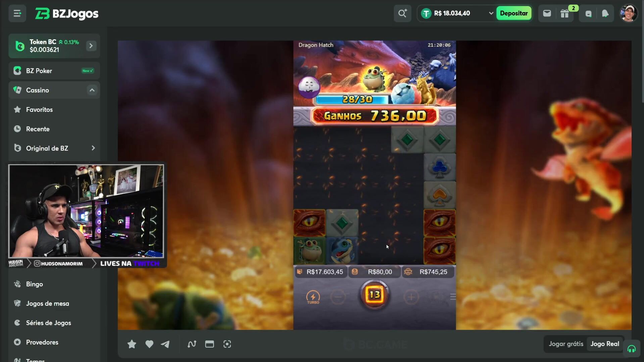This screenshot has height=362, width=644.
Task: Click the orange spade symbol tile
Action: 440,195
